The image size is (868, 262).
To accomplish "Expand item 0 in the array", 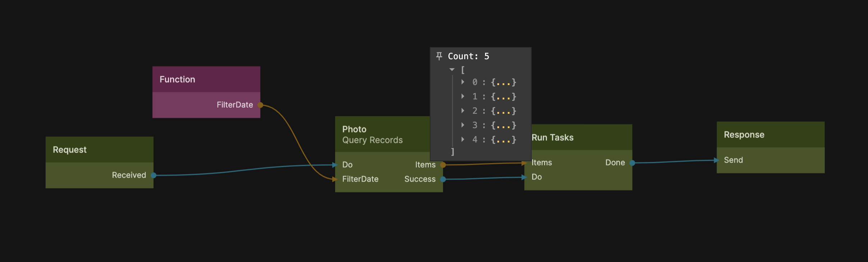I will click(x=463, y=82).
